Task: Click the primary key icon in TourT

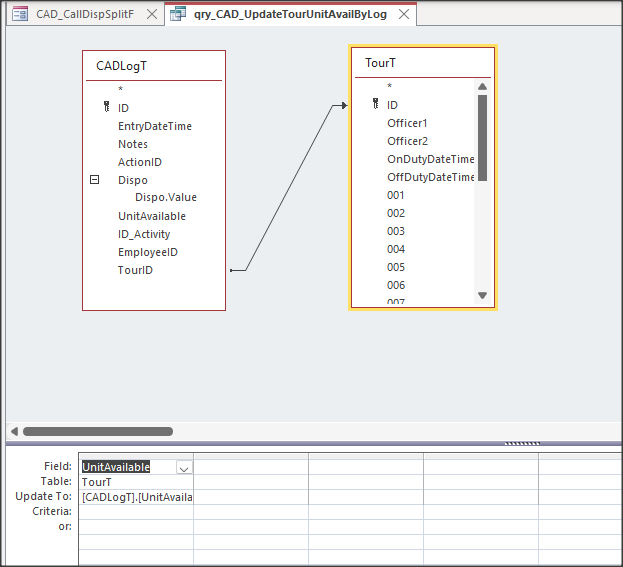Action: pyautogui.click(x=375, y=104)
